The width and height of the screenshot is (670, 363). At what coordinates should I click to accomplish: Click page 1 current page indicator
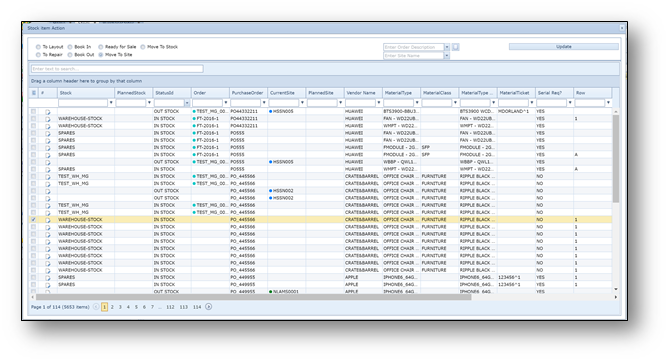104,307
